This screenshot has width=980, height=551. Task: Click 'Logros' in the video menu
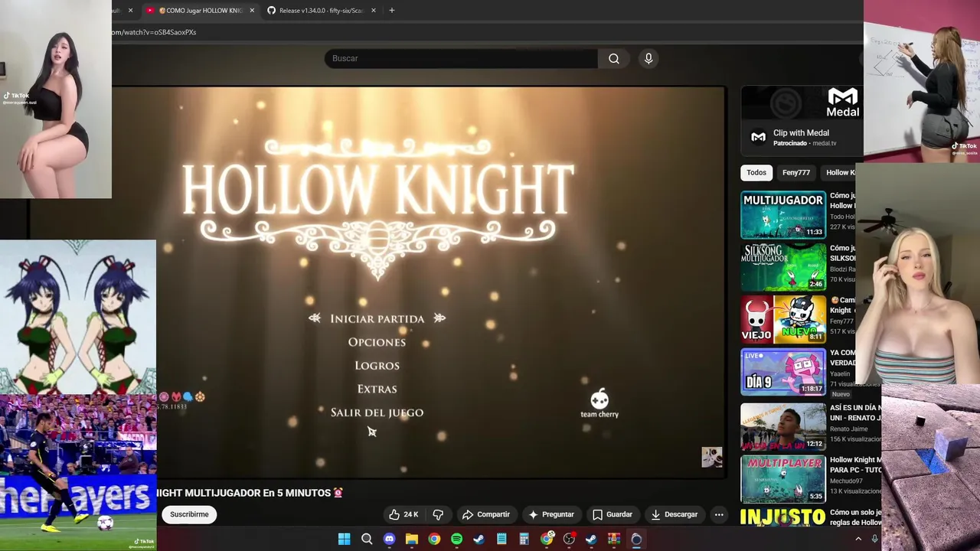pos(377,366)
